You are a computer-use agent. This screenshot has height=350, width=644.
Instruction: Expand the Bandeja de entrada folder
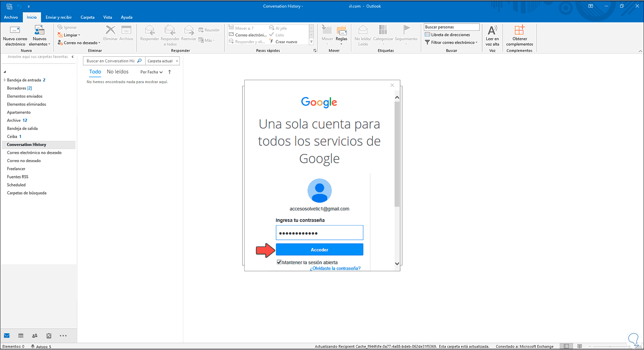(5, 80)
